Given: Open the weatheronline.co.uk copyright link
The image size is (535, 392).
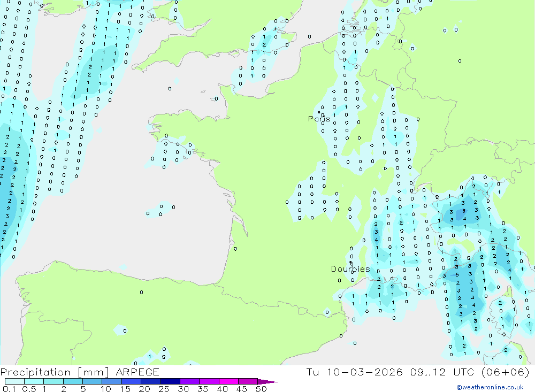Looking at the screenshot, I should tap(490, 387).
